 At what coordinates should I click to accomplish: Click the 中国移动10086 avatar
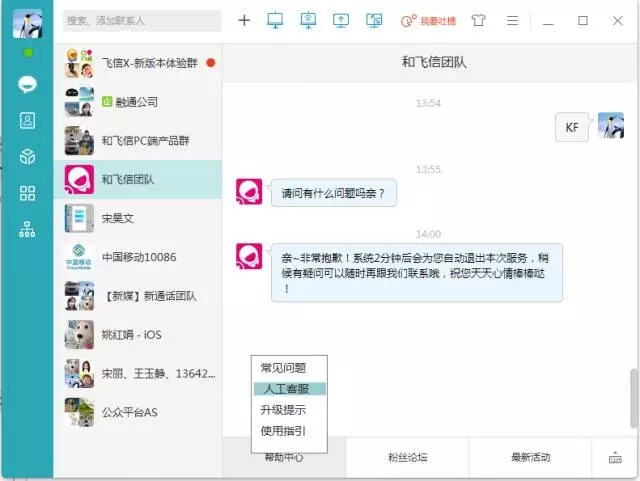79,257
